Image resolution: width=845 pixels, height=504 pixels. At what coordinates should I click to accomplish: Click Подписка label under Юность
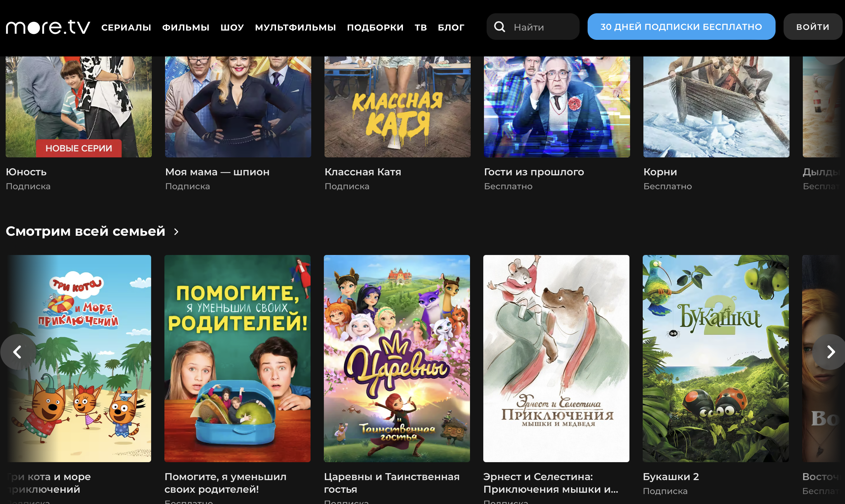point(28,186)
